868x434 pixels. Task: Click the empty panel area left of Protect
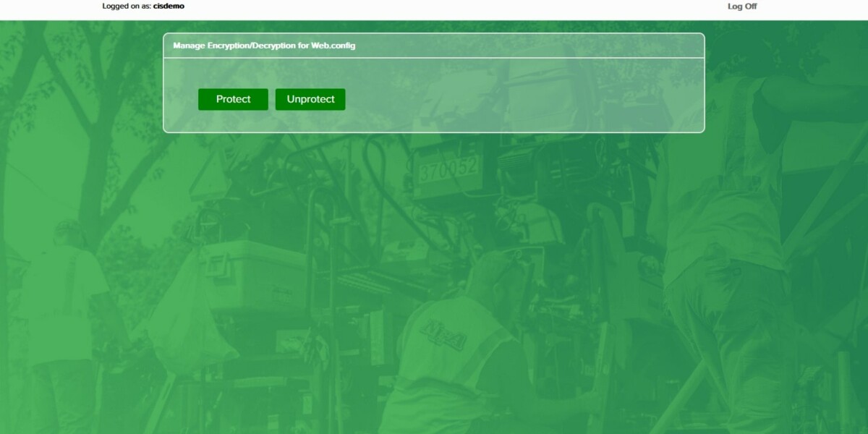pos(181,100)
